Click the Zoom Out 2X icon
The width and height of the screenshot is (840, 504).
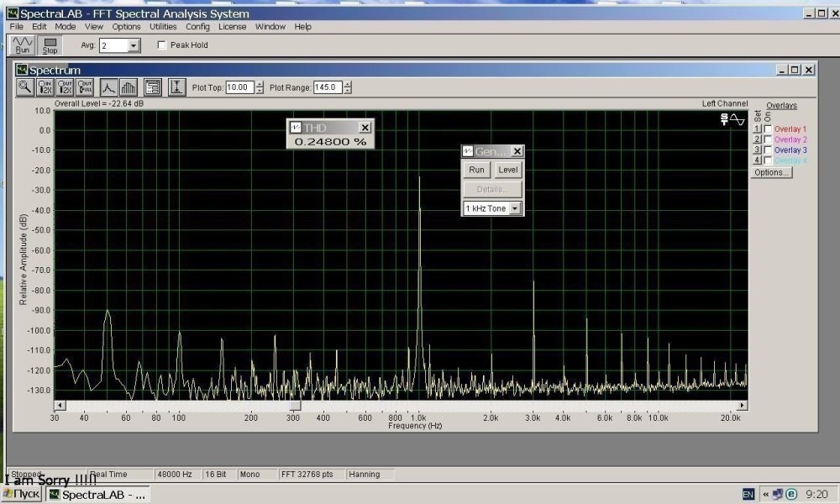(66, 87)
